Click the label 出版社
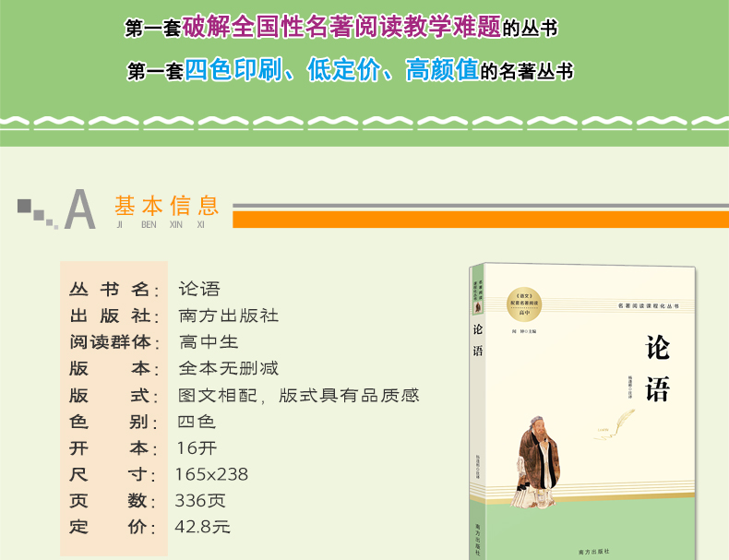729x560 pixels. click(114, 316)
